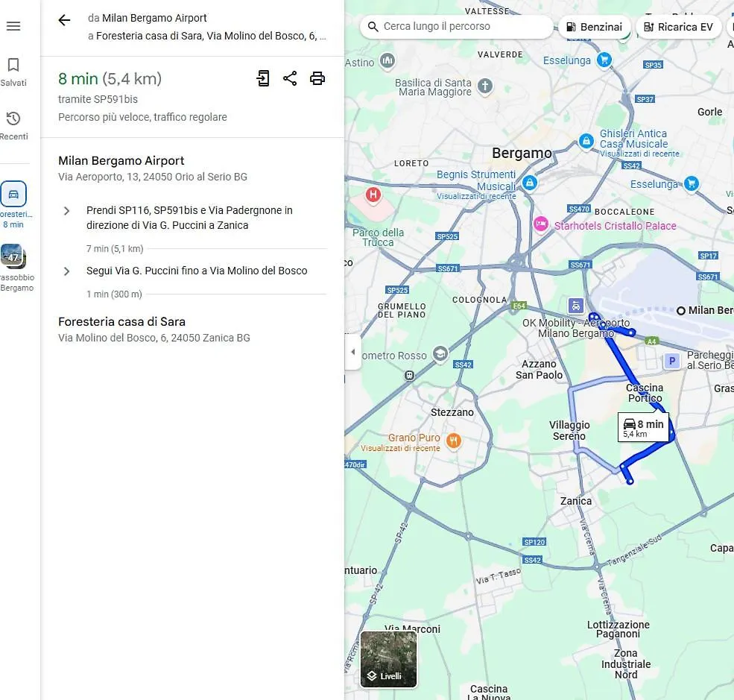Screen dimensions: 734x700
Task: Click the Cerca lungo il percorso field
Action: pyautogui.click(x=456, y=27)
